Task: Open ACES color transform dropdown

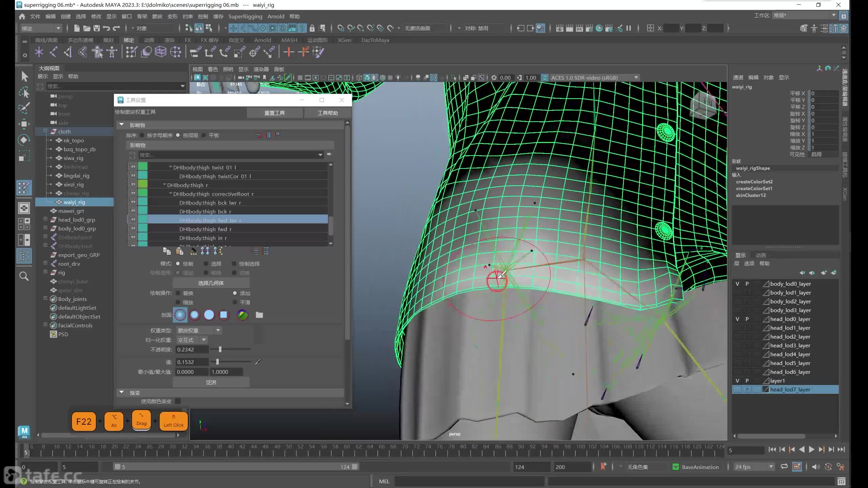Action: tap(594, 78)
